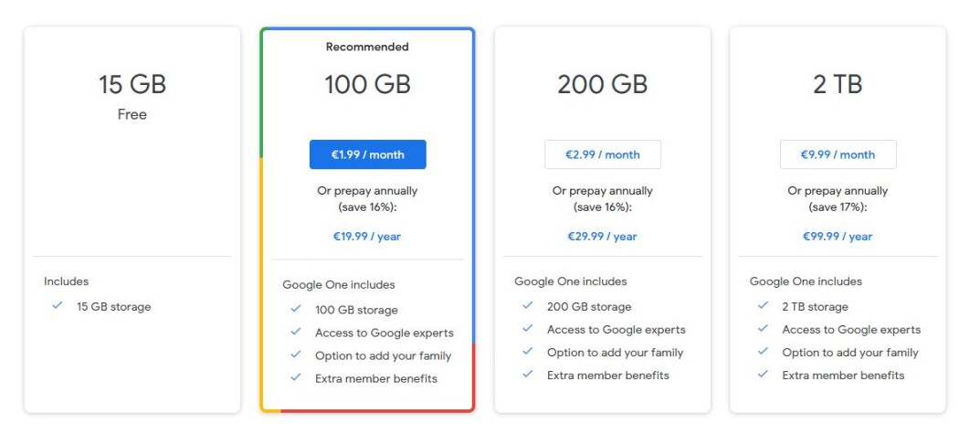
Task: Click the 2 TB plan title
Action: click(x=838, y=84)
